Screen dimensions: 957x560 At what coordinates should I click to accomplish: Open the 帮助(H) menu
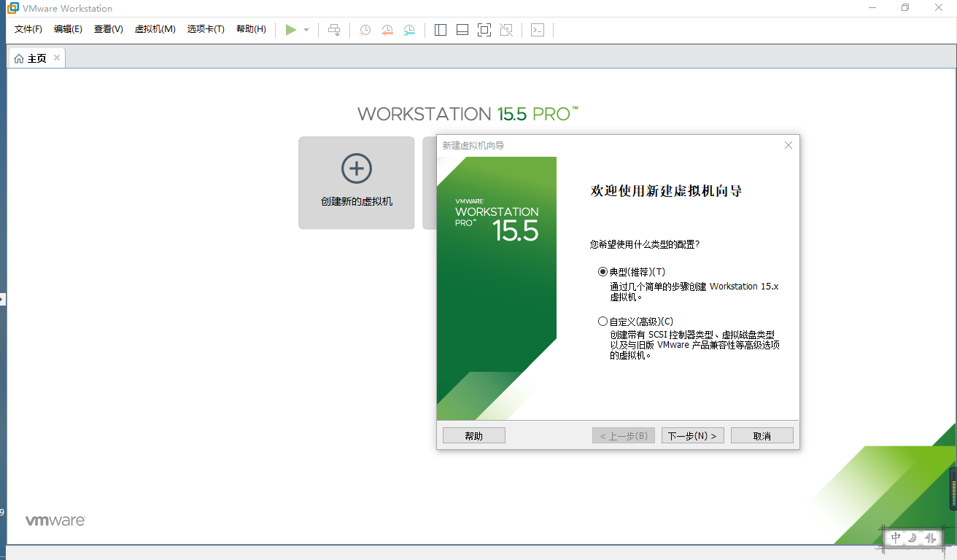click(x=251, y=29)
